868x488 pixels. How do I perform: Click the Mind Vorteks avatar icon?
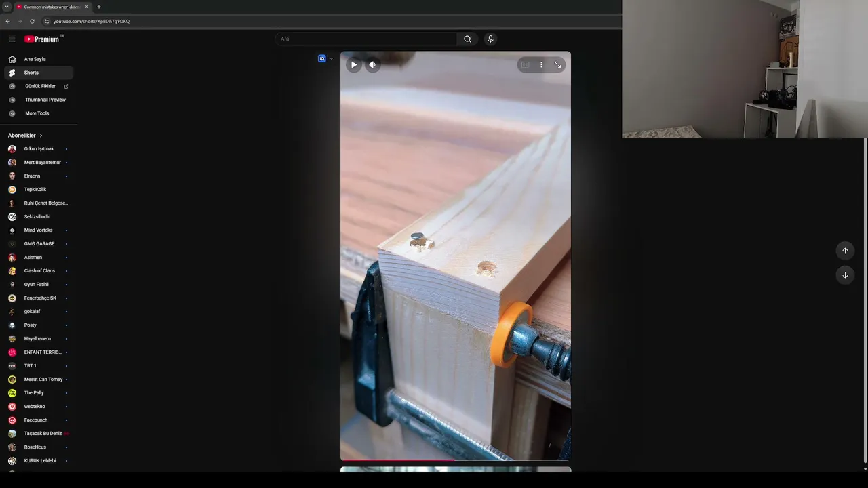[x=12, y=230]
